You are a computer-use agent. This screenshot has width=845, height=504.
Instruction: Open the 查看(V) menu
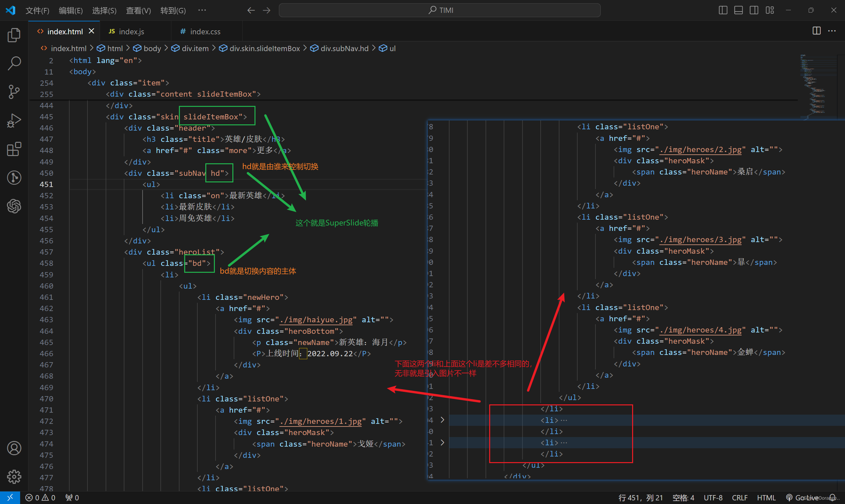[138, 11]
